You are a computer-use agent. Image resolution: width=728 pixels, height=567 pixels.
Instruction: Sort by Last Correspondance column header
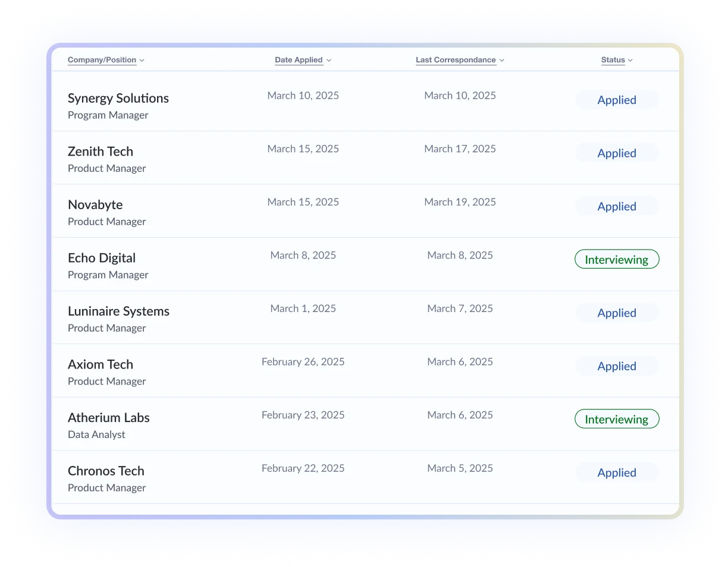460,60
